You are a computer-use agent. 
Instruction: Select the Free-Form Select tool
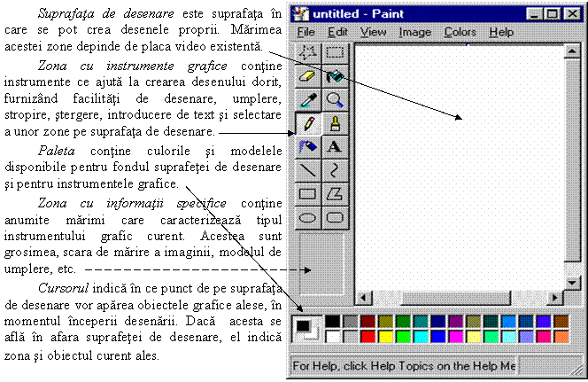308,52
